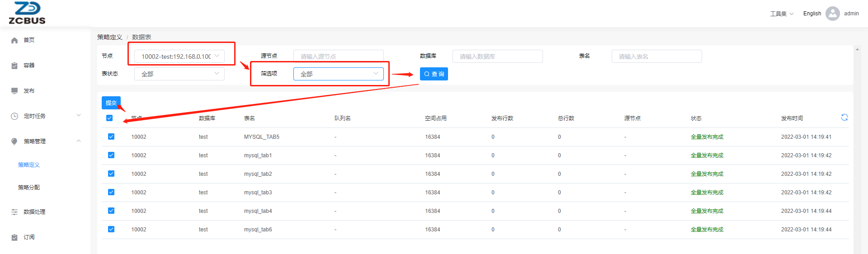This screenshot has width=868, height=254.
Task: Click the admin user avatar
Action: pos(832,14)
